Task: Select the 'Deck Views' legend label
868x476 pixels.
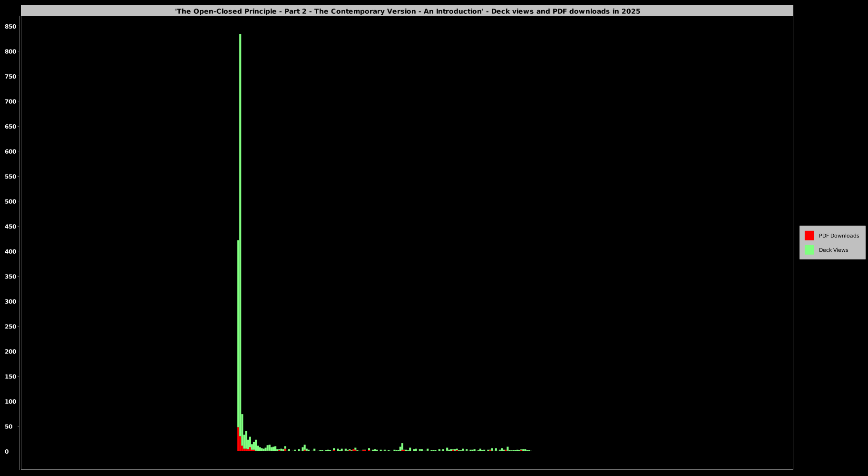Action: click(833, 250)
